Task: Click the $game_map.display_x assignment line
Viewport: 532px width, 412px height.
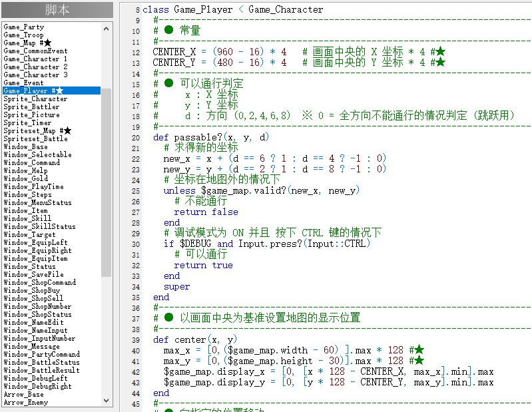Action: [x=328, y=371]
